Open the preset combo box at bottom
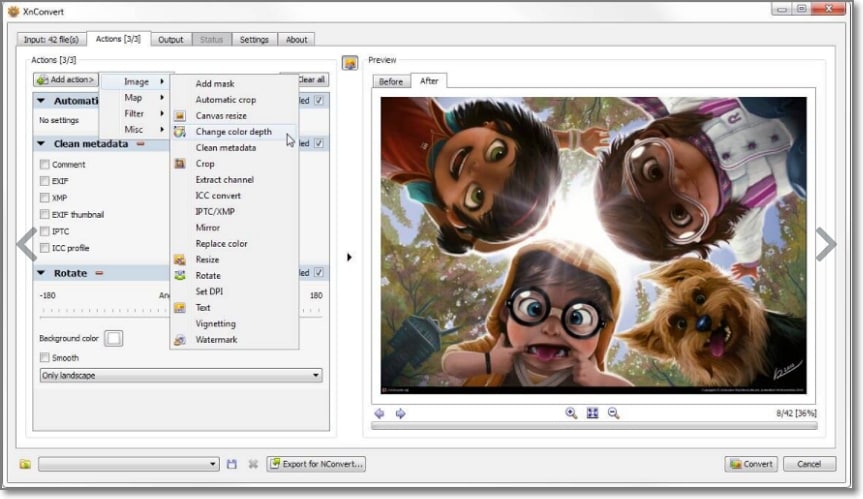This screenshot has width=863, height=499. click(x=128, y=464)
